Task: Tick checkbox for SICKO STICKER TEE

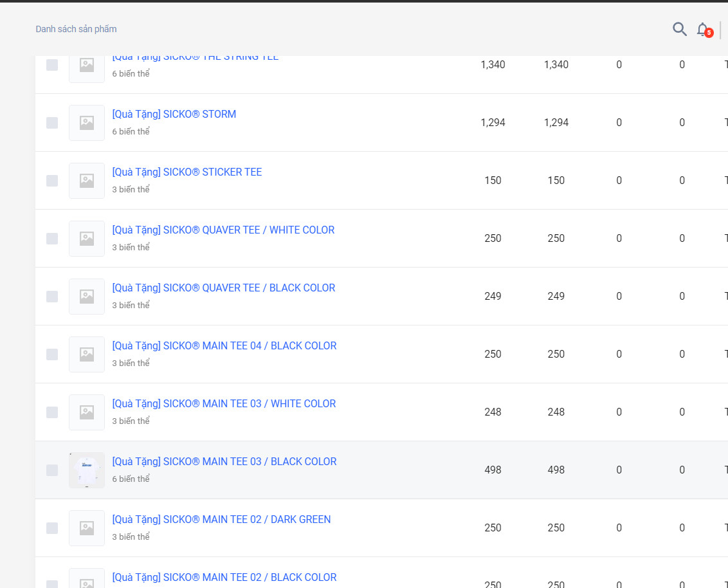Action: pyautogui.click(x=52, y=181)
